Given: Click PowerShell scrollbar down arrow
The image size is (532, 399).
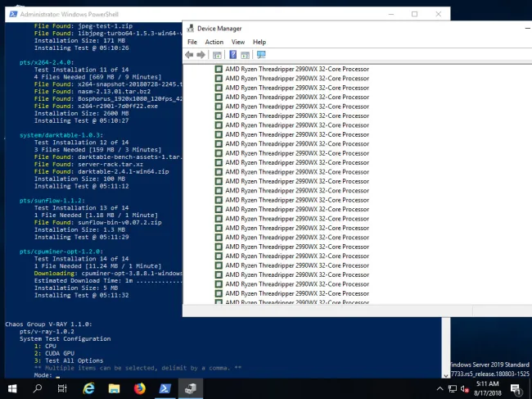Looking at the screenshot, I should (446, 375).
